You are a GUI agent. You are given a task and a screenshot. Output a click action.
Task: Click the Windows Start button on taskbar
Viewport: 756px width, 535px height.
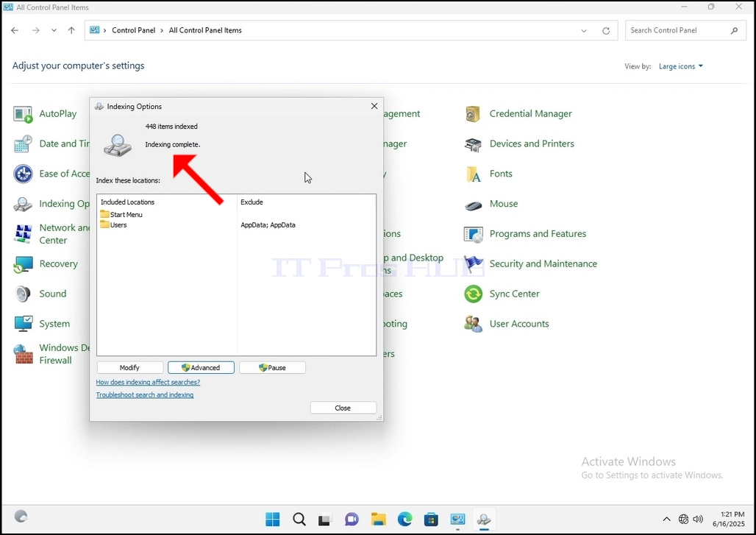click(272, 519)
